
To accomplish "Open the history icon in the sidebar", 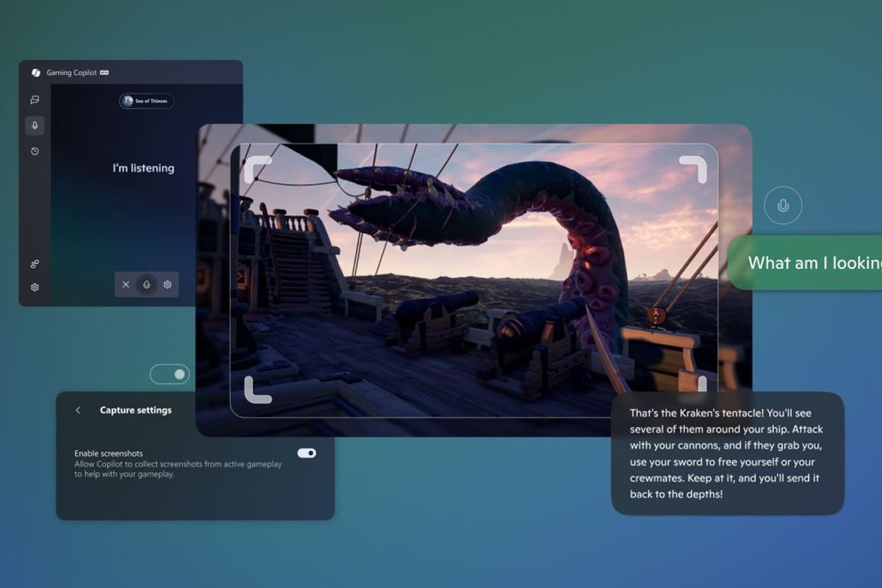I will (34, 150).
